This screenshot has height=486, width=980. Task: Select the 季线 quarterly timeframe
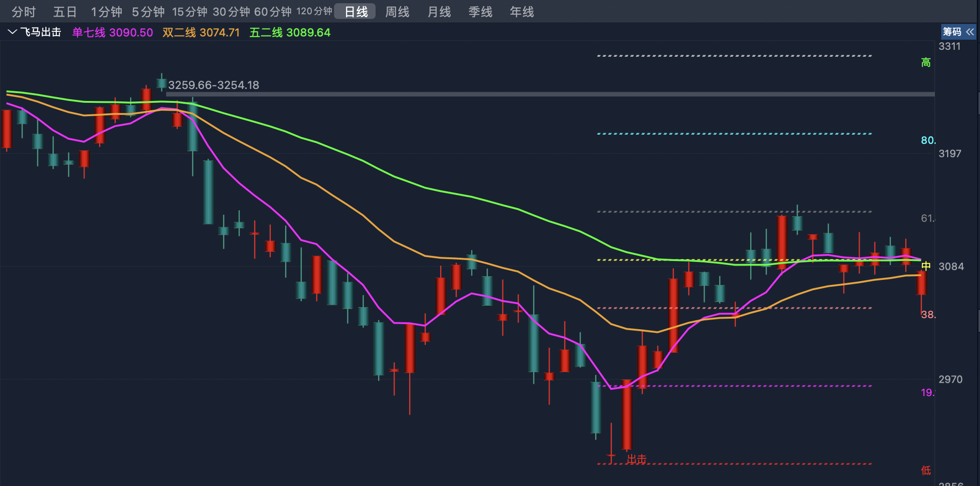pos(480,12)
